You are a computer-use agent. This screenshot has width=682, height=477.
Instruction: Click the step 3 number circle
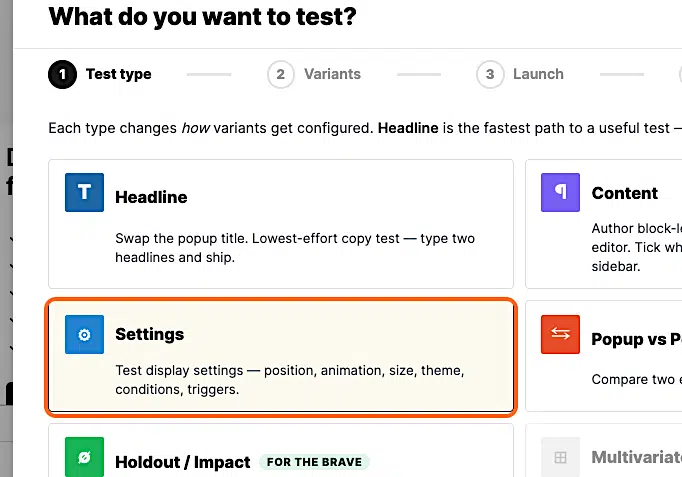490,74
